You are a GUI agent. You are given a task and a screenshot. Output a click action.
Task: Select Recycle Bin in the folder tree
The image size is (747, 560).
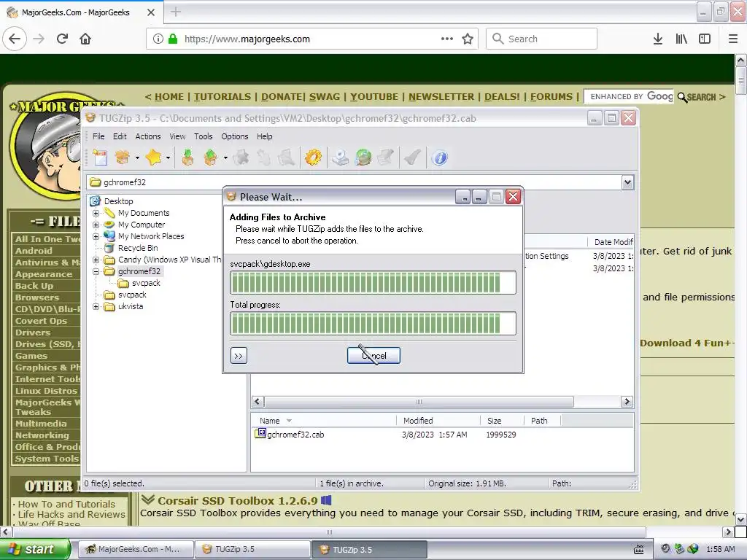pyautogui.click(x=138, y=248)
